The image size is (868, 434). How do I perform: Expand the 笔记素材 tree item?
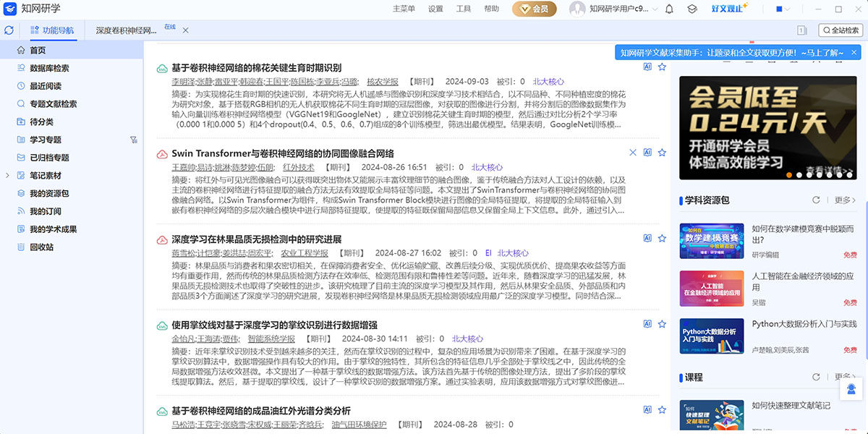coord(7,176)
